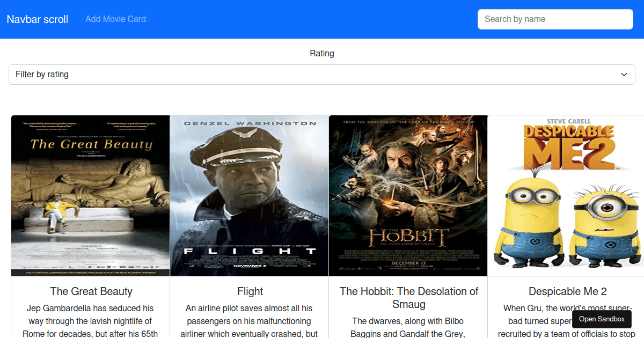Click the 'Navbar scroll' brand link

click(x=37, y=19)
